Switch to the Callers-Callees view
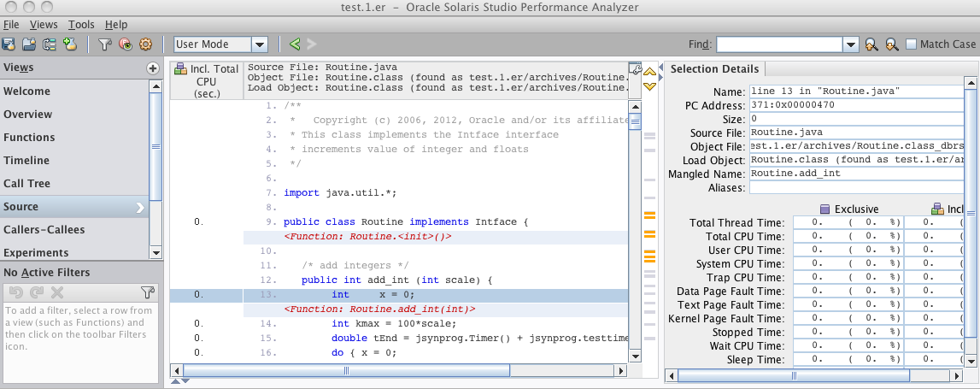Image resolution: width=980 pixels, height=389 pixels. point(74,230)
